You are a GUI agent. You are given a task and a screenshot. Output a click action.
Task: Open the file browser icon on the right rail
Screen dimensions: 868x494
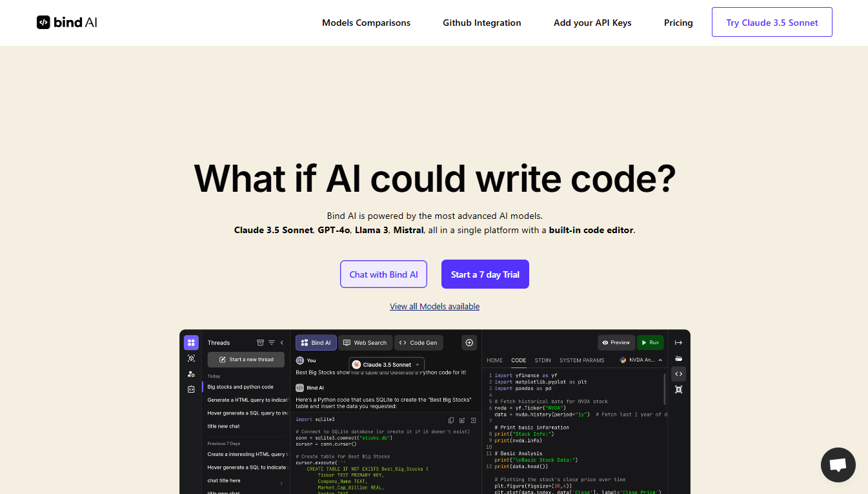(678, 359)
